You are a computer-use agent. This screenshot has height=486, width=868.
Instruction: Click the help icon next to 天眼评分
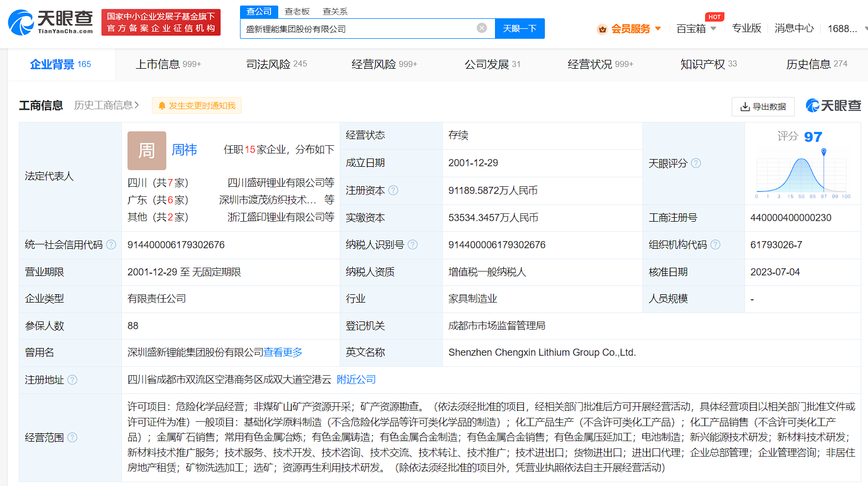[x=696, y=163]
